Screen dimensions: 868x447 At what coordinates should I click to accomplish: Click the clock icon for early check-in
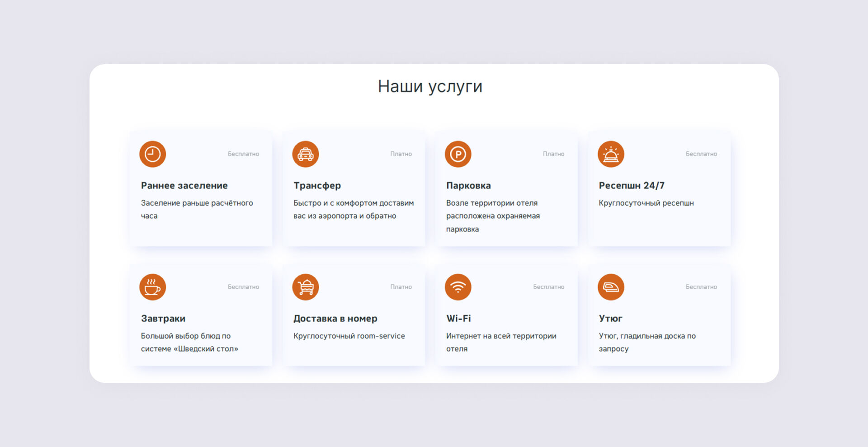pyautogui.click(x=152, y=154)
